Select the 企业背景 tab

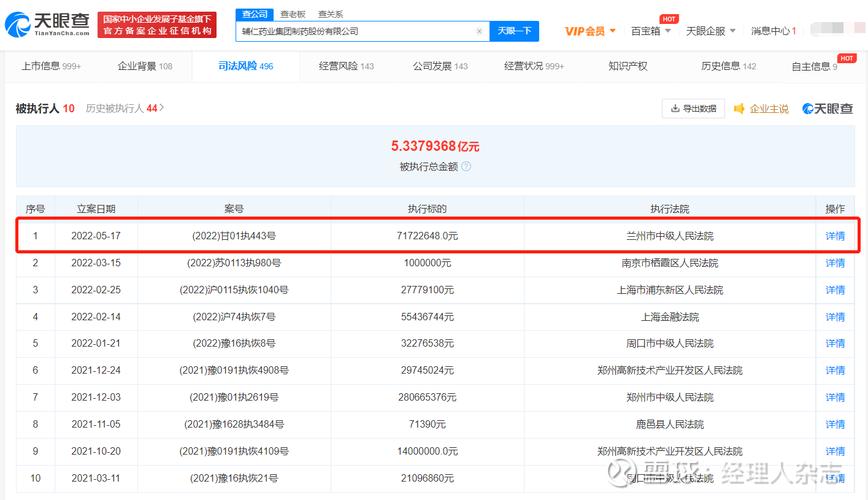click(145, 67)
